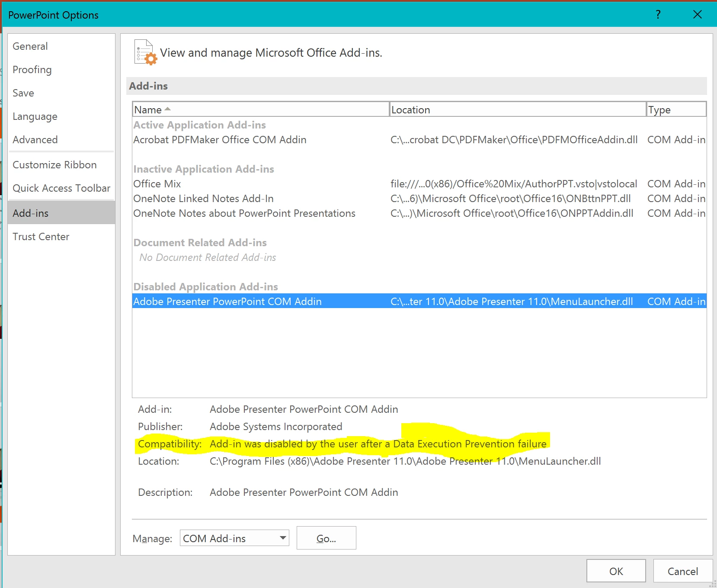Click COM Add-in type for Office Mix
Screen dimensions: 717x588
[676, 184]
